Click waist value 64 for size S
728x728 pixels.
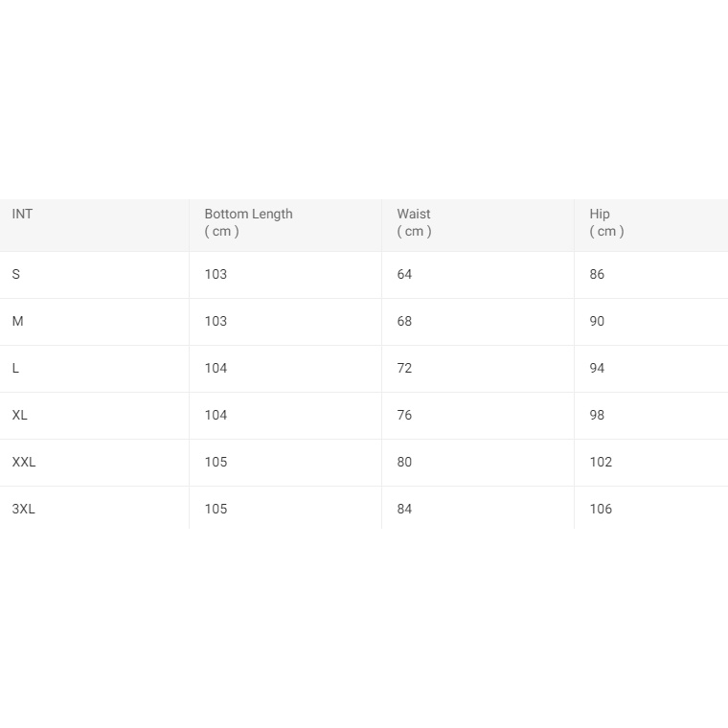point(404,274)
